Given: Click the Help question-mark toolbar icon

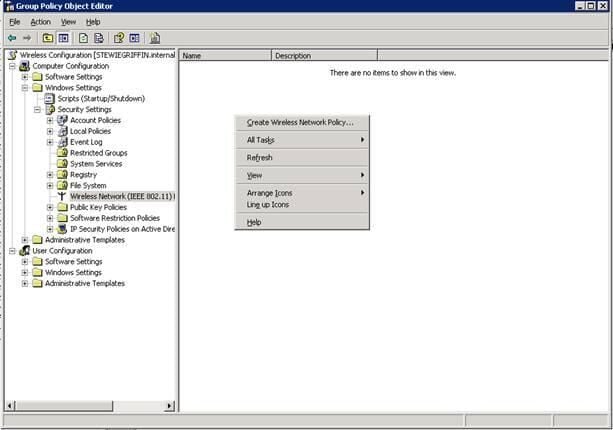Looking at the screenshot, I should coord(119,38).
